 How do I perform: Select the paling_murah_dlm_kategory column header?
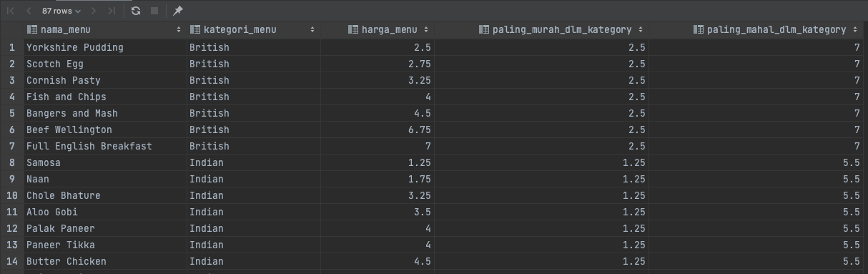[542, 30]
